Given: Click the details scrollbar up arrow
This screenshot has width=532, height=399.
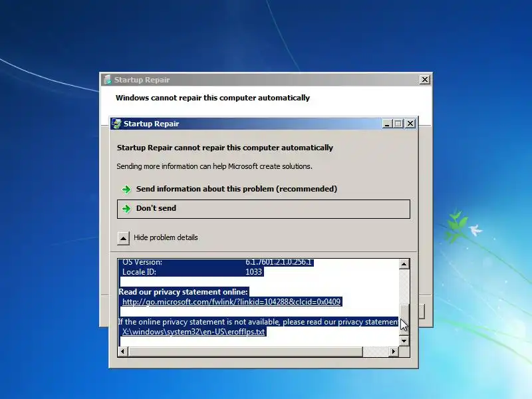Looking at the screenshot, I should 404,264.
